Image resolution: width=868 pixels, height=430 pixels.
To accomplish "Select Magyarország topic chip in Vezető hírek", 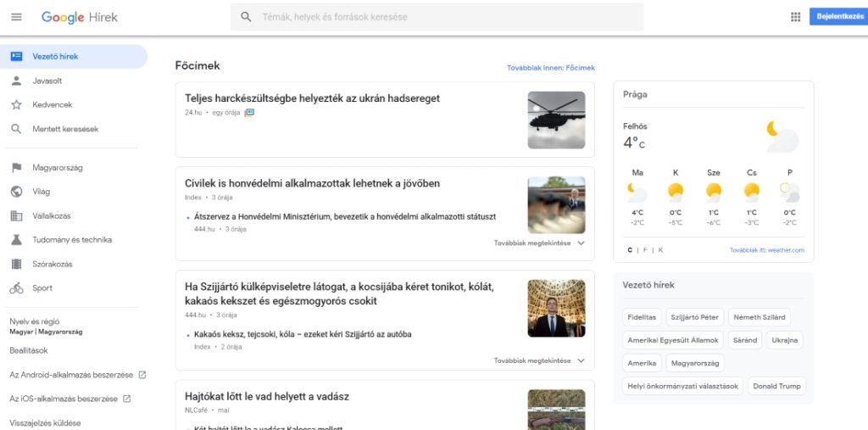I will [x=695, y=364].
